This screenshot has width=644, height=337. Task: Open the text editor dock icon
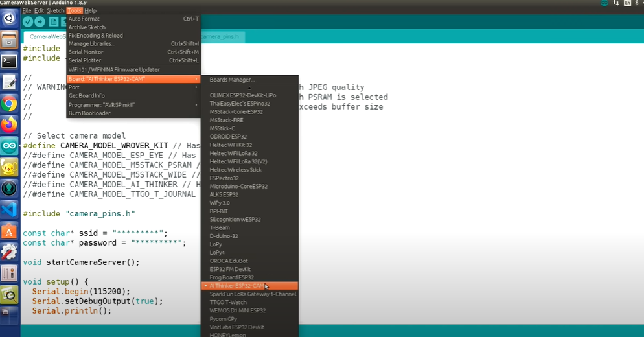pyautogui.click(x=9, y=82)
